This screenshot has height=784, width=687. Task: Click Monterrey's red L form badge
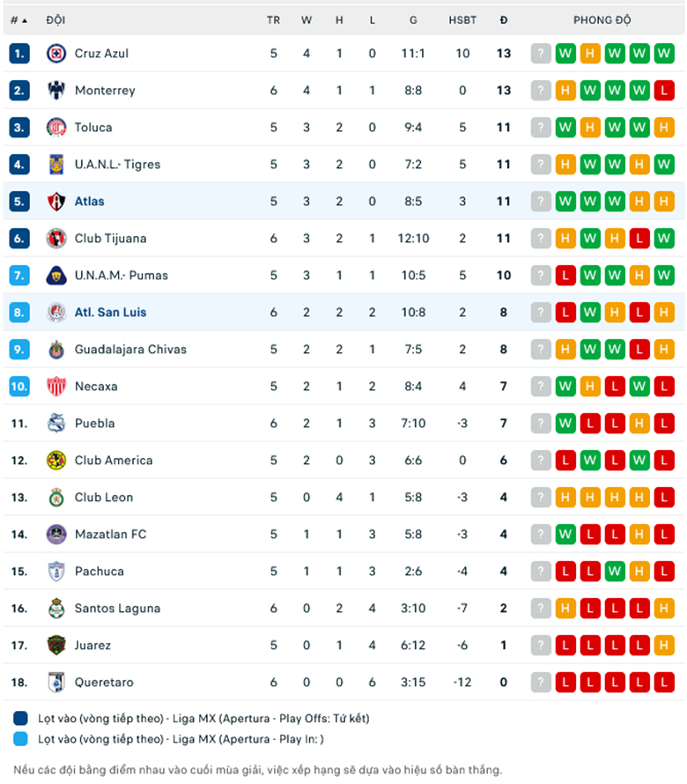[664, 91]
